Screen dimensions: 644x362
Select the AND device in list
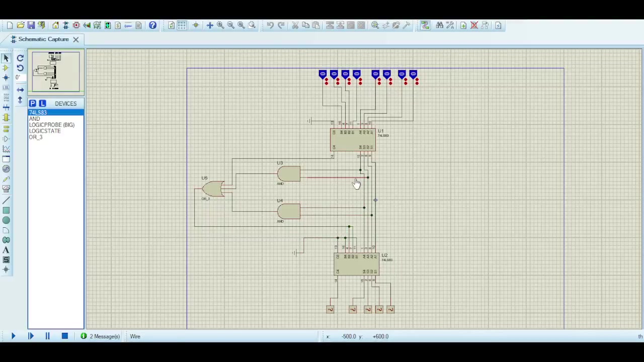tap(34, 119)
